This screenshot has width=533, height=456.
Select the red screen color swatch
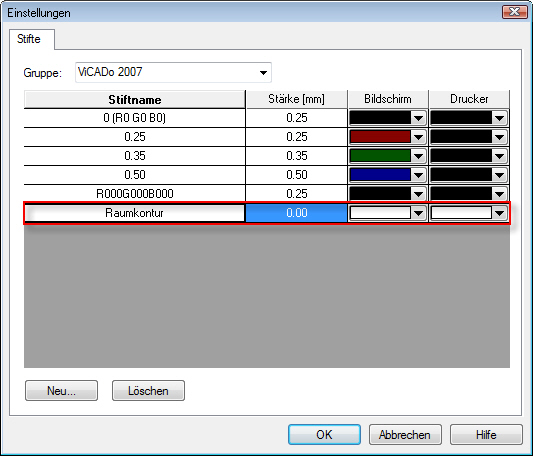point(380,137)
